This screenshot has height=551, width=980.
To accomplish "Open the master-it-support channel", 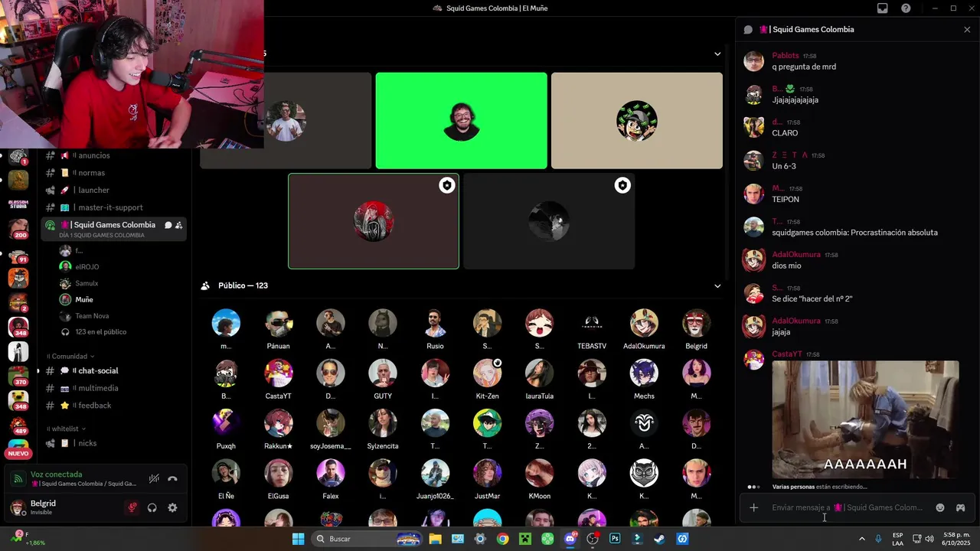I will click(x=113, y=207).
